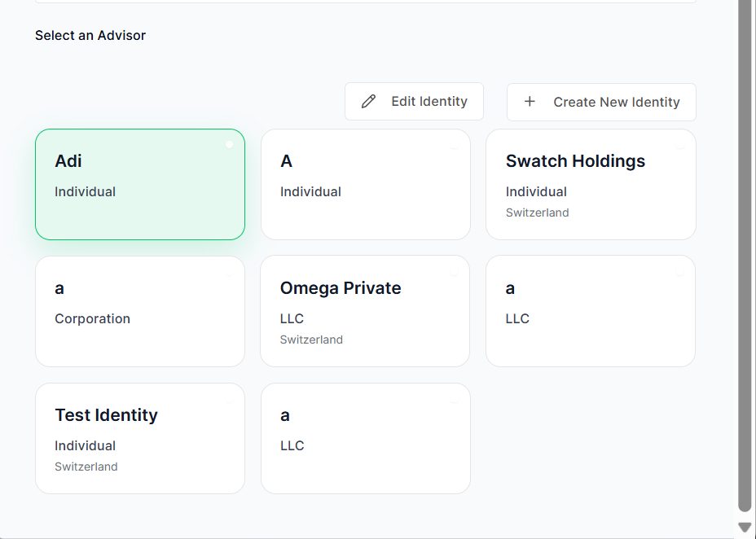Toggle the radio indicator on Test Identity card
This screenshot has height=539, width=756.
click(x=229, y=399)
